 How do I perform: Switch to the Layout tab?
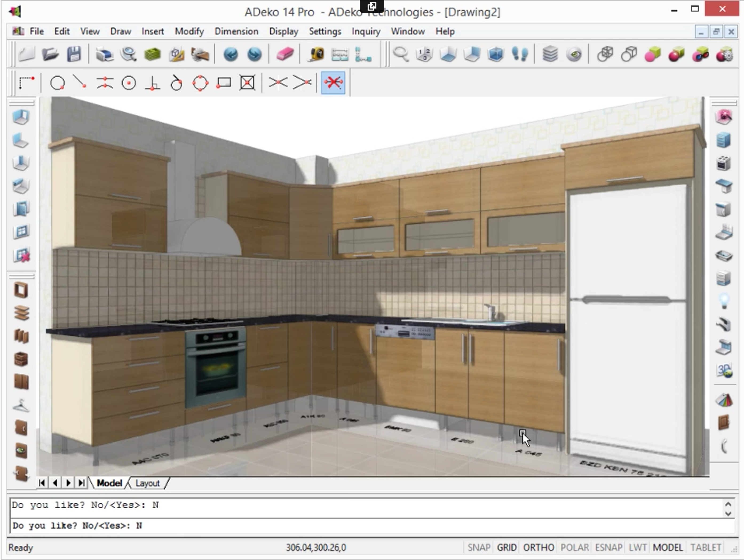(147, 483)
